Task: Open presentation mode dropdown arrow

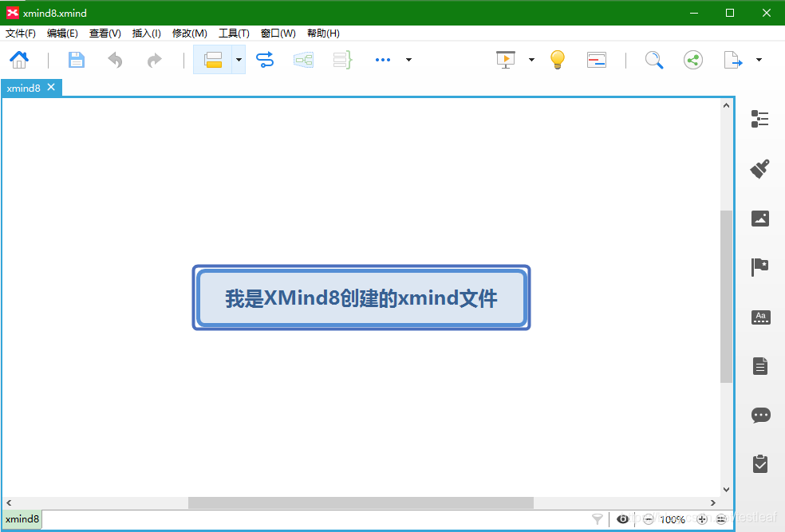Action: (531, 60)
